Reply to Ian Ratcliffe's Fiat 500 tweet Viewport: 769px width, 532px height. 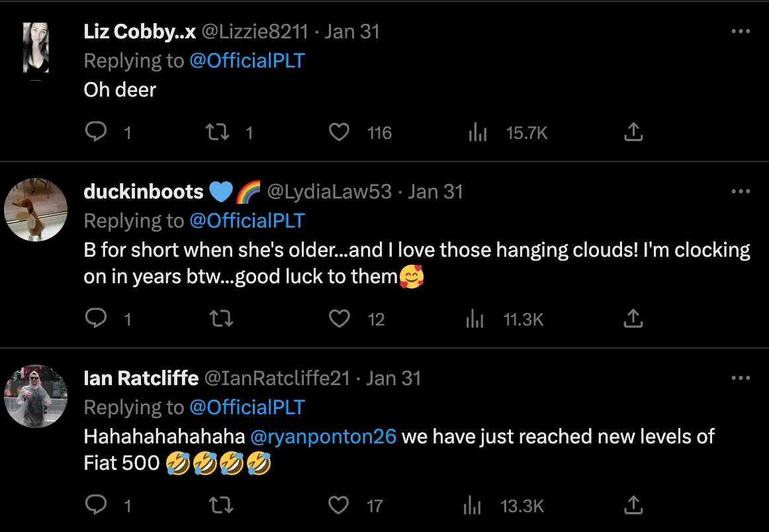(97, 506)
